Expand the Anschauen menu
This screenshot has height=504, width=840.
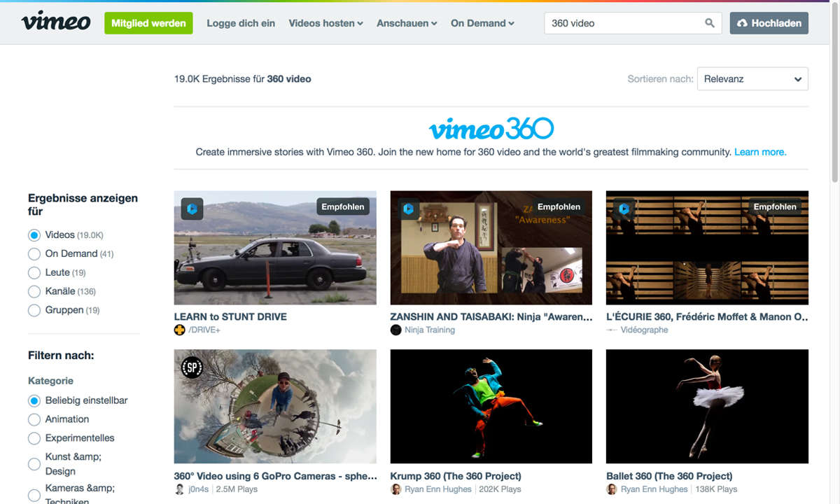point(407,23)
